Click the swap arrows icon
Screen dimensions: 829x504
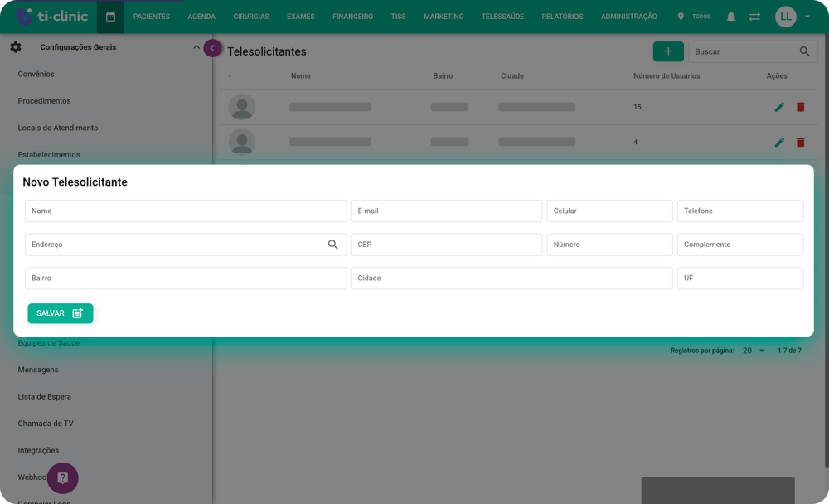click(754, 17)
